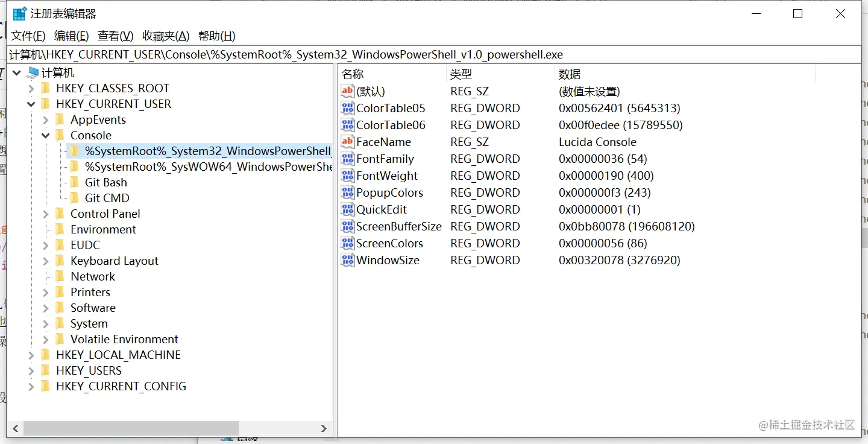
Task: Click the DWORD icon for FontFamily
Action: [x=348, y=159]
